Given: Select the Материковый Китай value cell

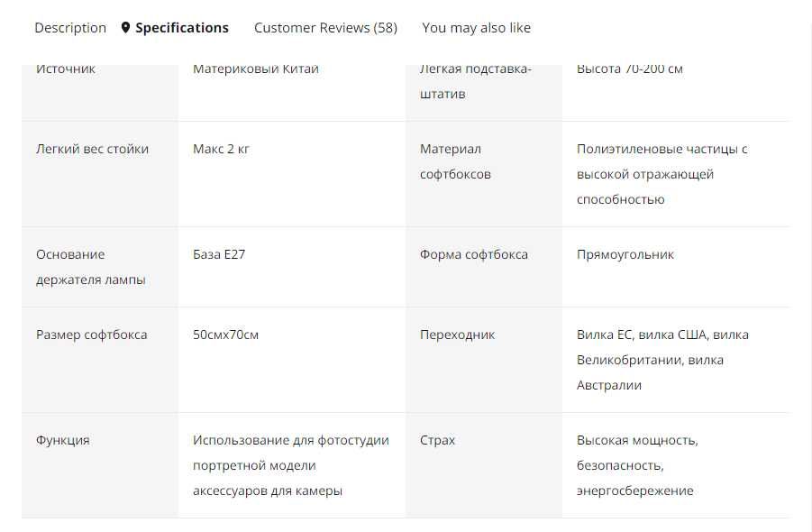Looking at the screenshot, I should tap(256, 69).
